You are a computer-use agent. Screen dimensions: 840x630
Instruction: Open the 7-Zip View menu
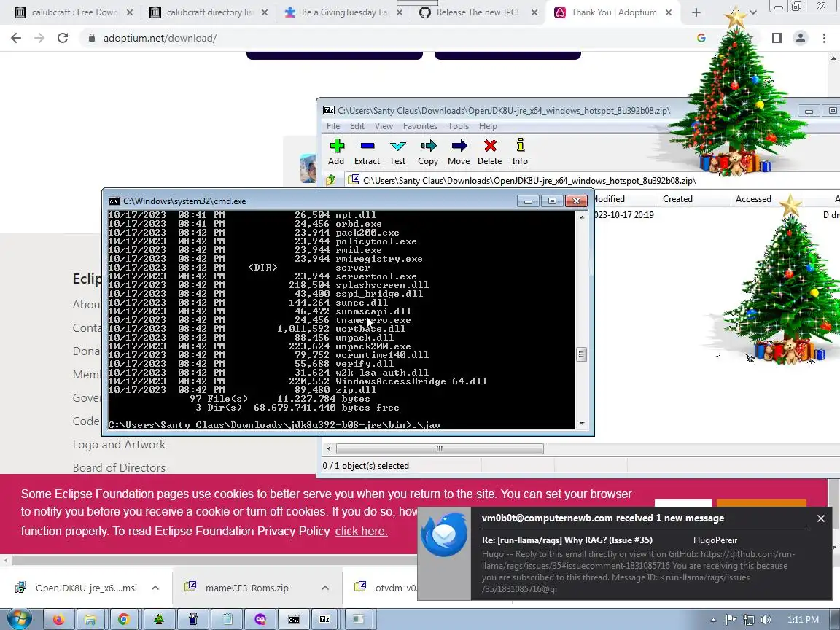click(384, 126)
